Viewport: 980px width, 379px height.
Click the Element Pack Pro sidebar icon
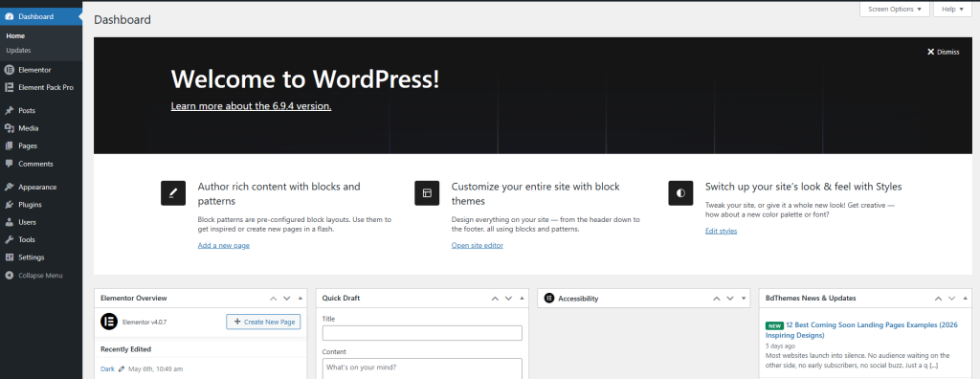point(10,87)
